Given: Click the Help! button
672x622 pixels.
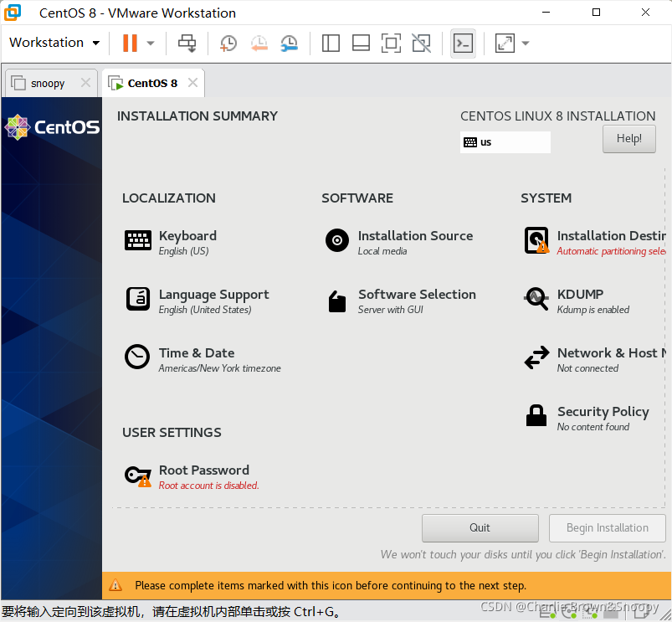Looking at the screenshot, I should pyautogui.click(x=628, y=138).
